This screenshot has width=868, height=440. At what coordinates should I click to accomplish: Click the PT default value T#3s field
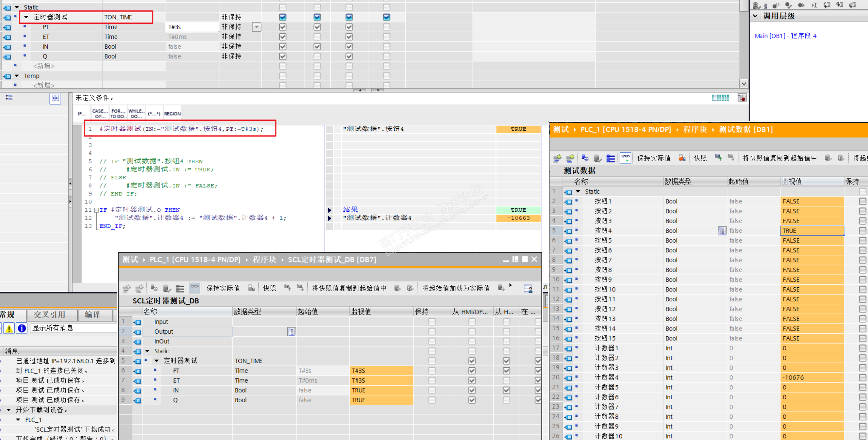(x=192, y=27)
